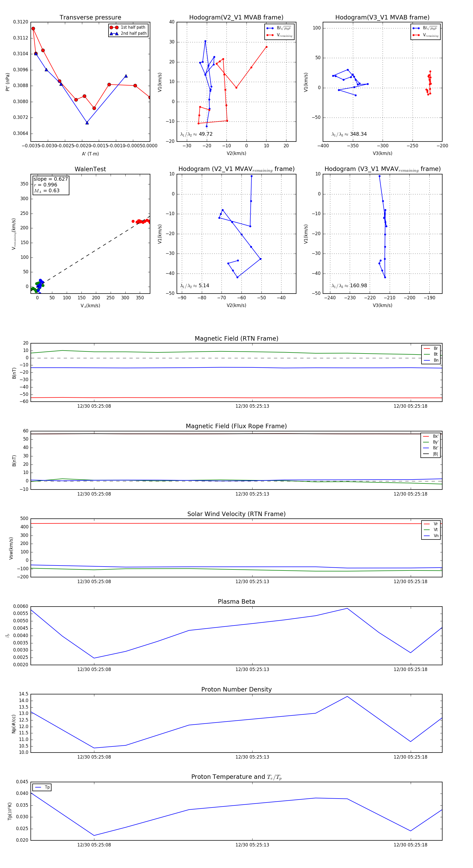
Task: Click "12/30 05:25:13" tick under Solar Wind Velocity plot
Action: [x=252, y=581]
